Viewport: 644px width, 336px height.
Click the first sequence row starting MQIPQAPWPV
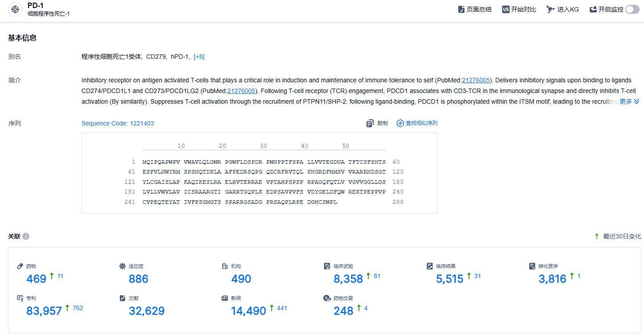(264, 162)
